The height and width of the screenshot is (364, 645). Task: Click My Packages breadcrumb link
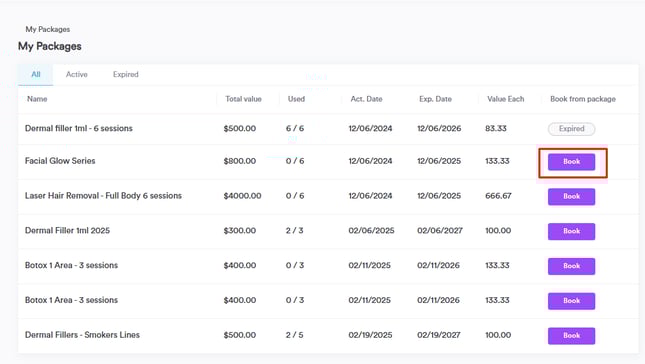click(x=48, y=29)
